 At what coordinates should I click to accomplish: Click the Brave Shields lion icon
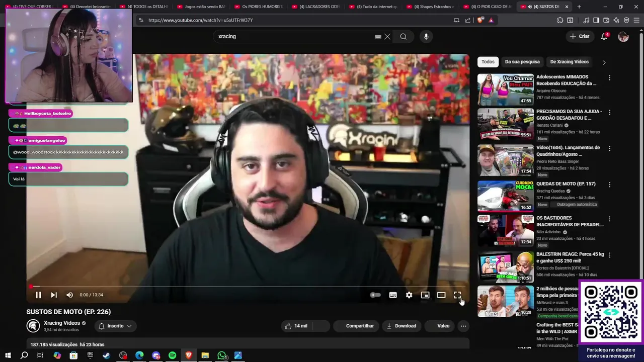pyautogui.click(x=480, y=20)
